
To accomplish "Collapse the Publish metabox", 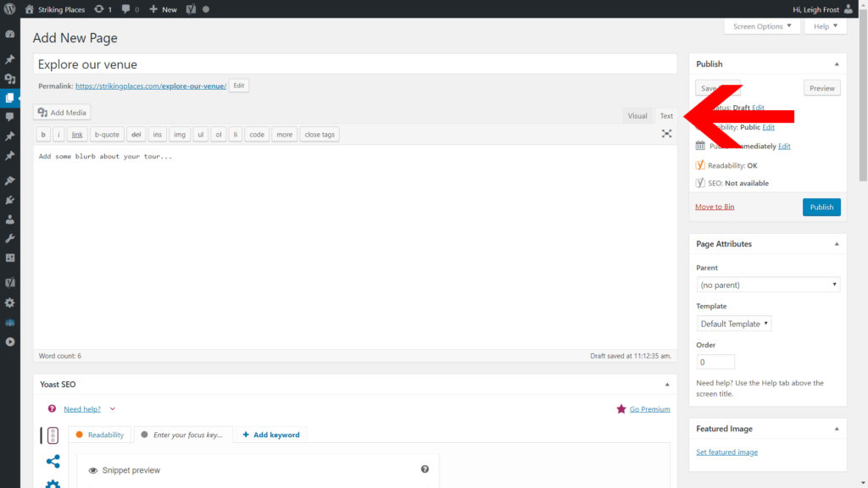I will [837, 64].
